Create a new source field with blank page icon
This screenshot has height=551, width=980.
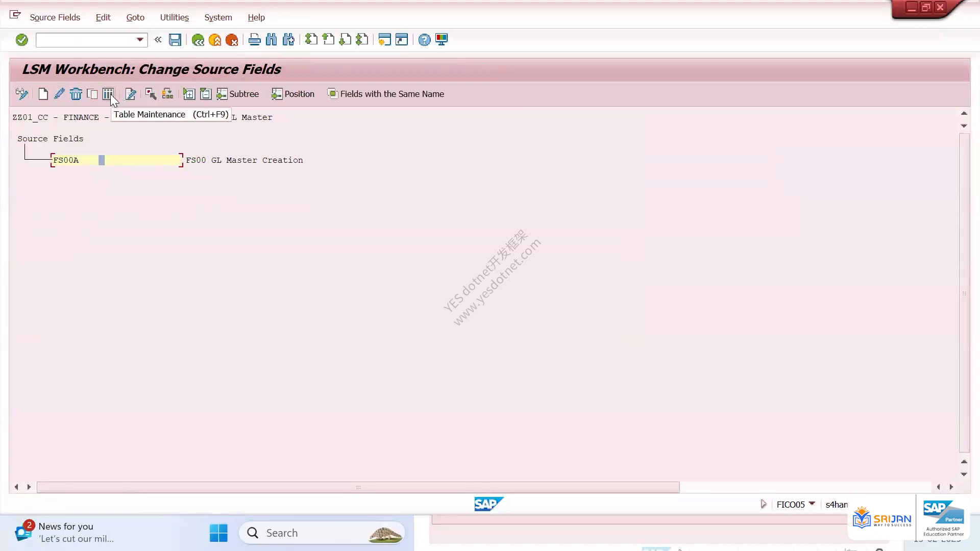[43, 94]
